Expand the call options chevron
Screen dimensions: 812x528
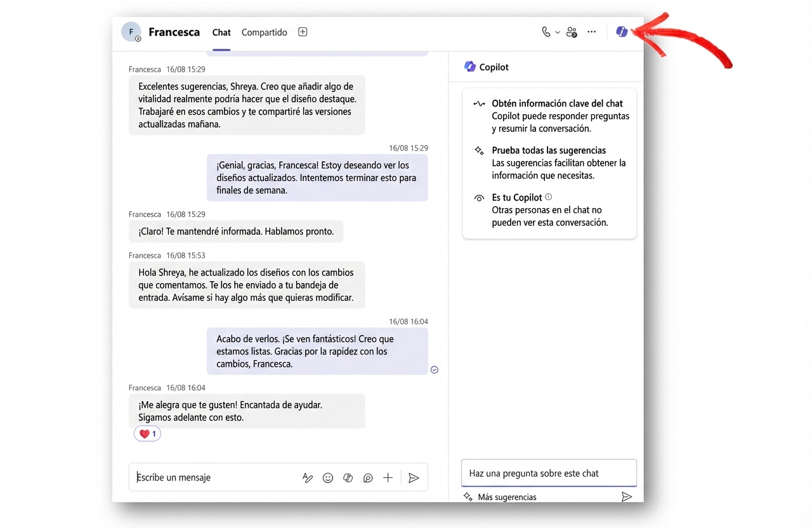tap(557, 31)
